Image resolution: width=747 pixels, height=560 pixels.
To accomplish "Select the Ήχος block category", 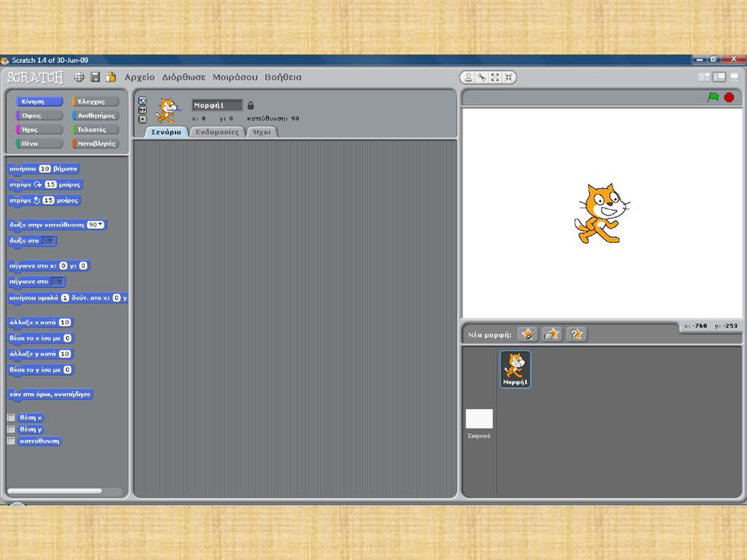I will coord(39,130).
